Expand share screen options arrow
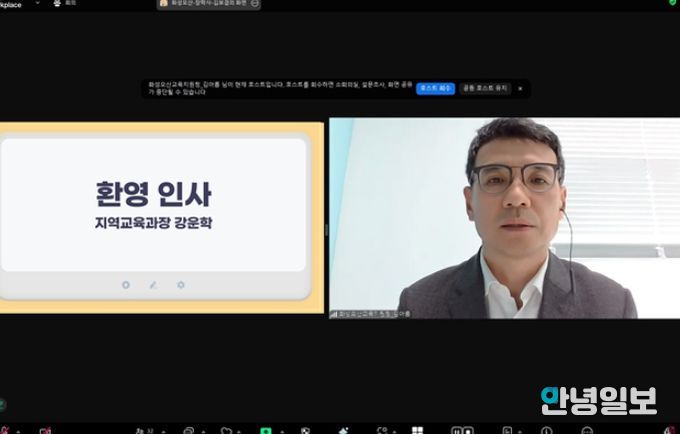Viewport: 680px width, 434px height. pyautogui.click(x=282, y=431)
